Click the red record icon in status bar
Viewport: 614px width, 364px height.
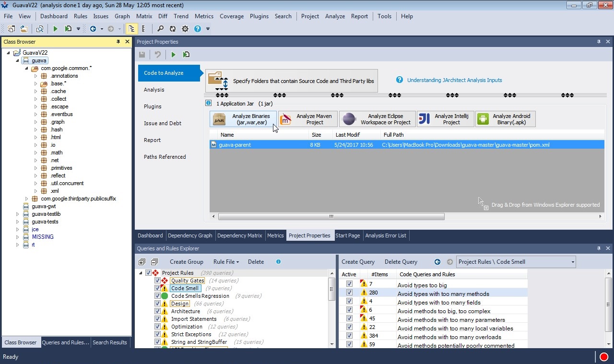pyautogui.click(x=603, y=357)
